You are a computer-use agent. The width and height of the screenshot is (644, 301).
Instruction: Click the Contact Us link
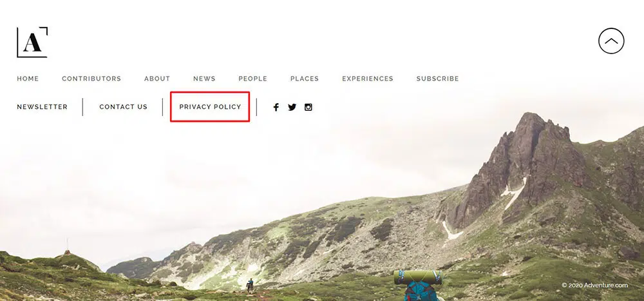tap(123, 107)
